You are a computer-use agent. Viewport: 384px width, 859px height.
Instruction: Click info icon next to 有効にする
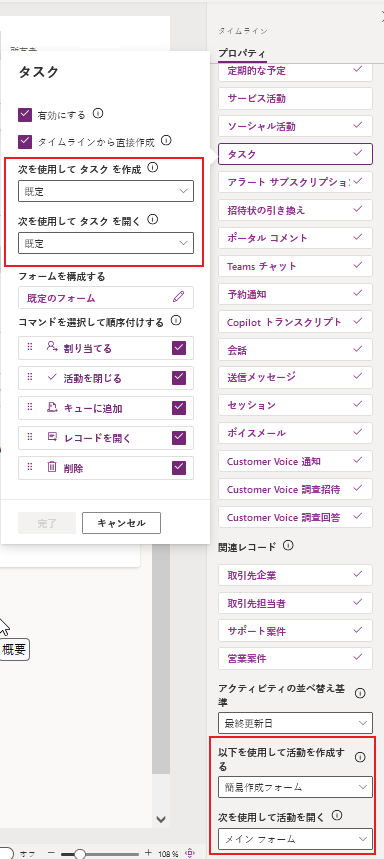tap(98, 114)
